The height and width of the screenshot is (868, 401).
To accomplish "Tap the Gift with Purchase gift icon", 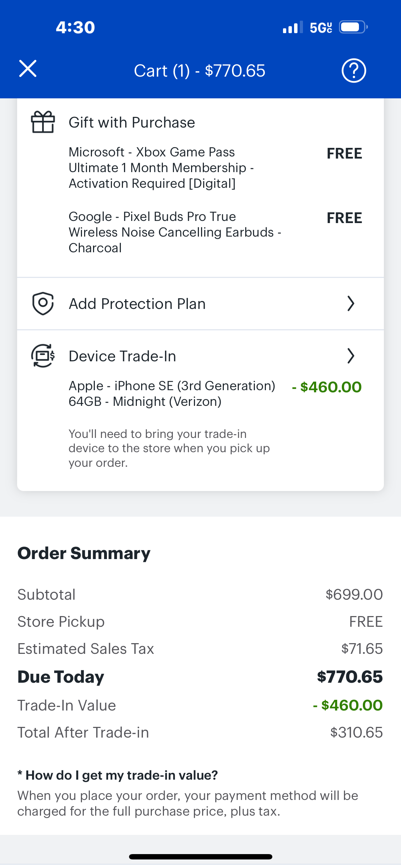I will [43, 122].
